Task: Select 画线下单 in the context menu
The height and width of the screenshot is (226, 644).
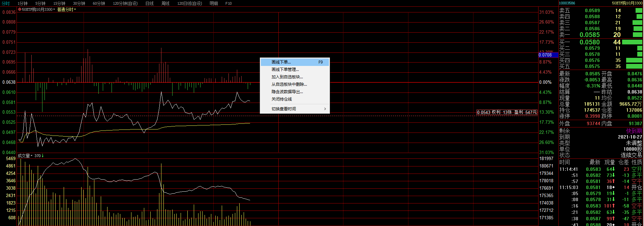Action: [281, 62]
